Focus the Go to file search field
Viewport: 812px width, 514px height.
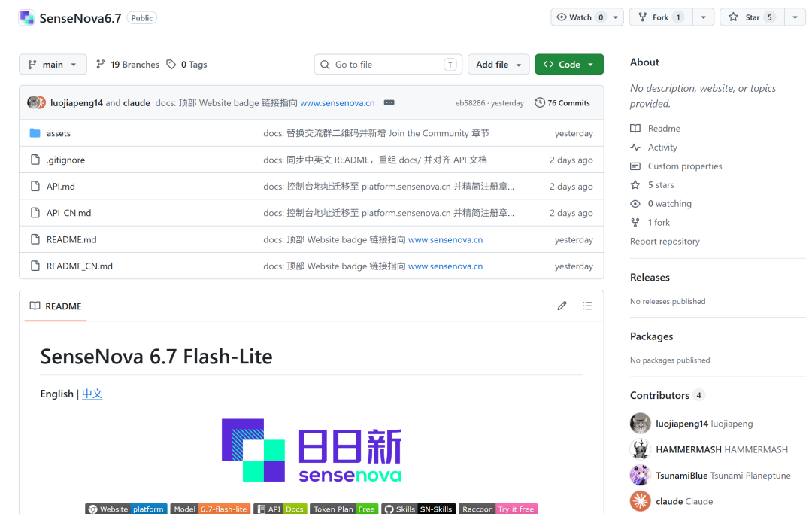(x=389, y=64)
